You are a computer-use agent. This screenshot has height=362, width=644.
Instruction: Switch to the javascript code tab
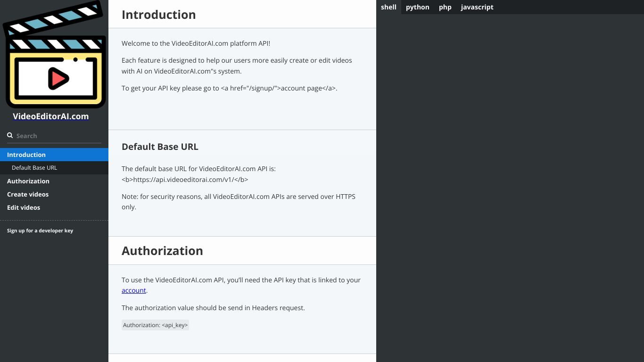pyautogui.click(x=477, y=7)
